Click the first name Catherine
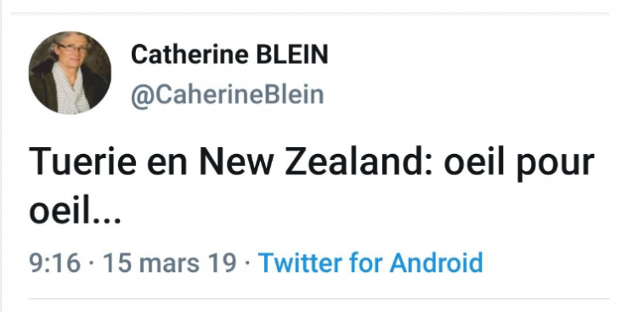644x312 pixels. click(189, 54)
